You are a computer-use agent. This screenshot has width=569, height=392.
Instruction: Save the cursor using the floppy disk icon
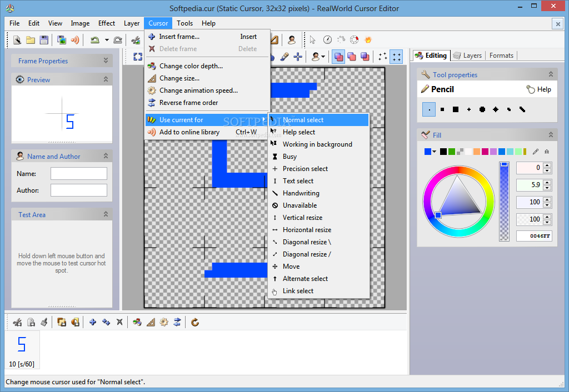click(x=44, y=40)
